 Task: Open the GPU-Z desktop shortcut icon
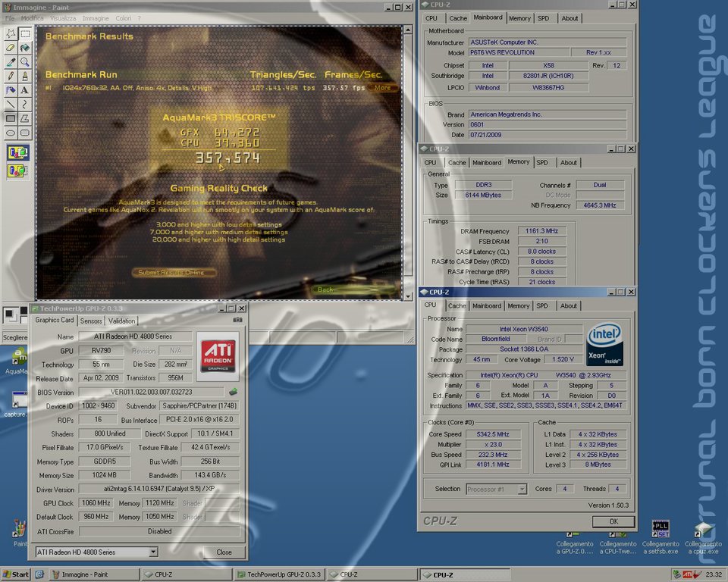click(x=574, y=543)
